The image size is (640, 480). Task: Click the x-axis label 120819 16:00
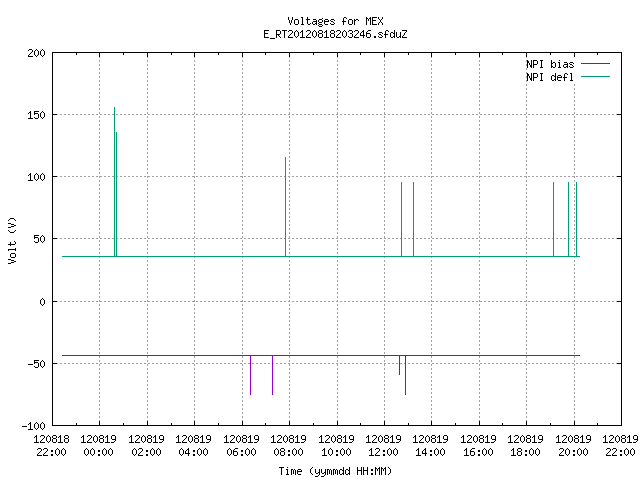pos(478,446)
